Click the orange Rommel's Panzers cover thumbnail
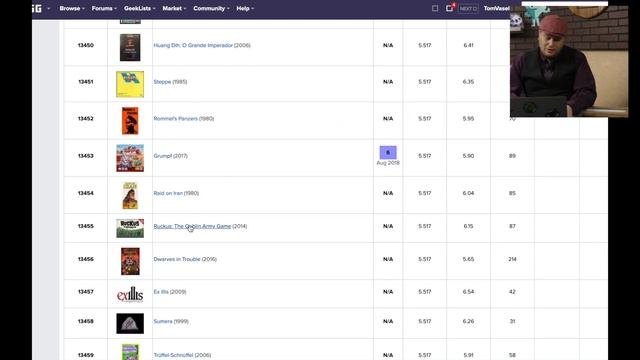 (x=130, y=121)
